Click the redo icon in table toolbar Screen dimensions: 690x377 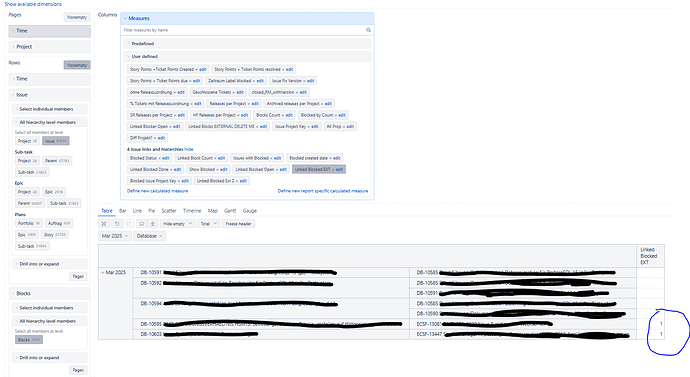(128, 224)
